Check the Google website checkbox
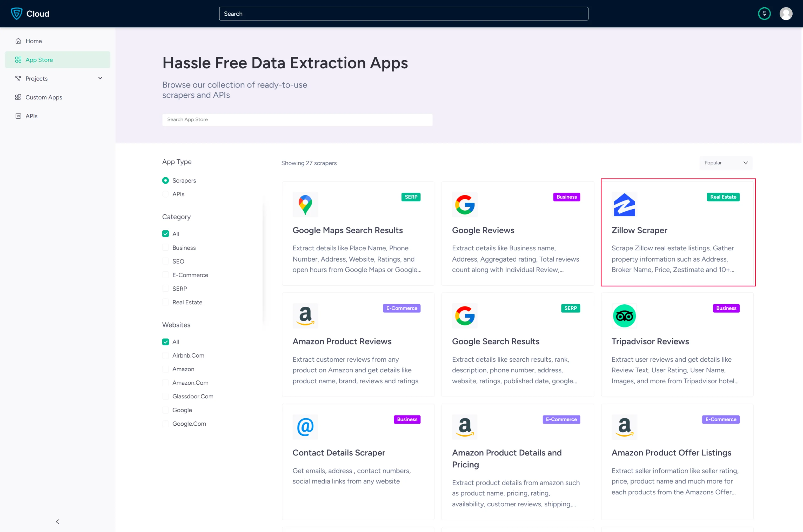The image size is (803, 532). click(166, 410)
